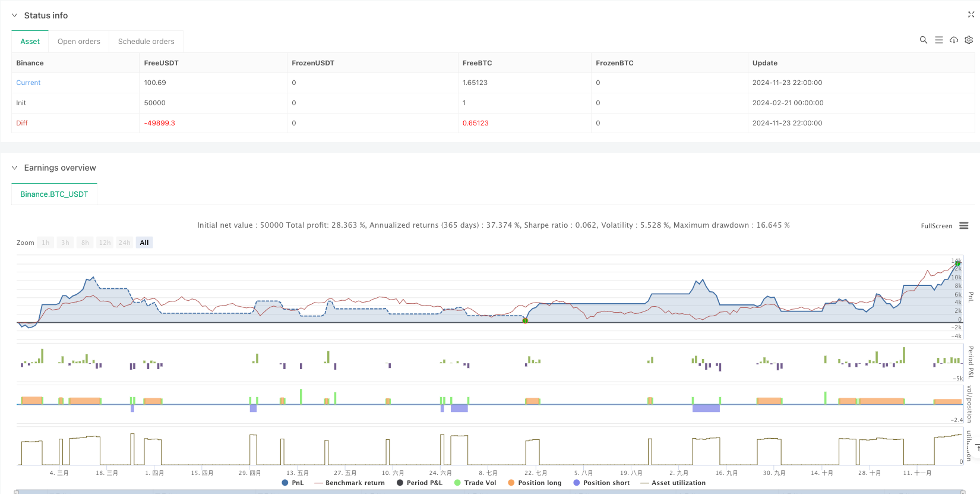Click the FullScreen button
The width and height of the screenshot is (980, 494).
[936, 226]
